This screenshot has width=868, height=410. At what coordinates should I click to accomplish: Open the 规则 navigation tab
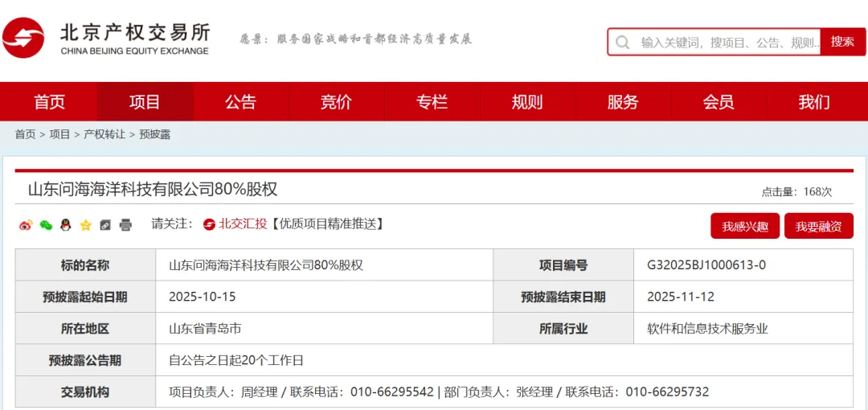pyautogui.click(x=527, y=102)
